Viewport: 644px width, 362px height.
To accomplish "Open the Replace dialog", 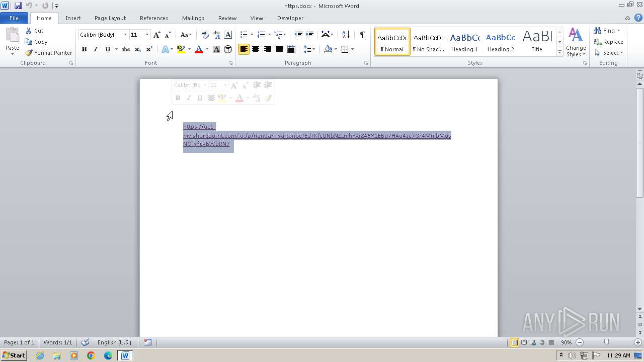I will pyautogui.click(x=609, y=42).
